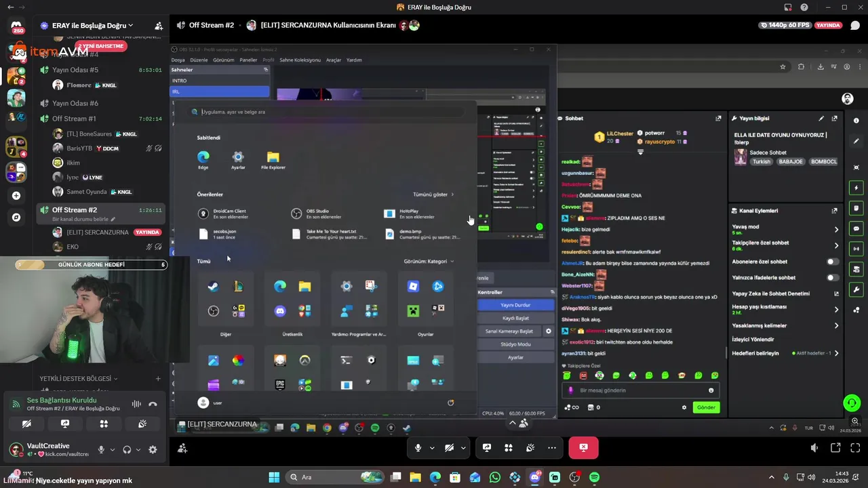Open Discord direct messages home icon
Viewport: 868px width, 488px height.
click(x=16, y=26)
